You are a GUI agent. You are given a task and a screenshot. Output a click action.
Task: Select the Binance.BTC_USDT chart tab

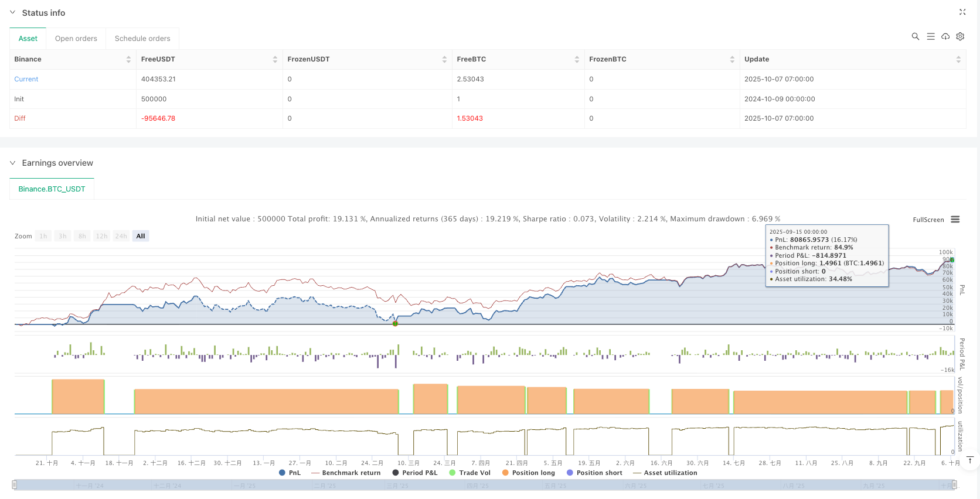click(52, 189)
